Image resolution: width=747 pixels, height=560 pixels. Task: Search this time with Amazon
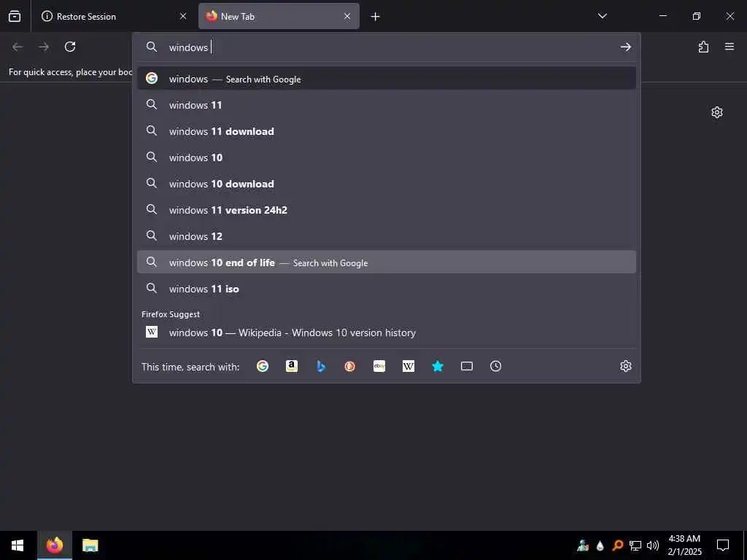pyautogui.click(x=292, y=366)
